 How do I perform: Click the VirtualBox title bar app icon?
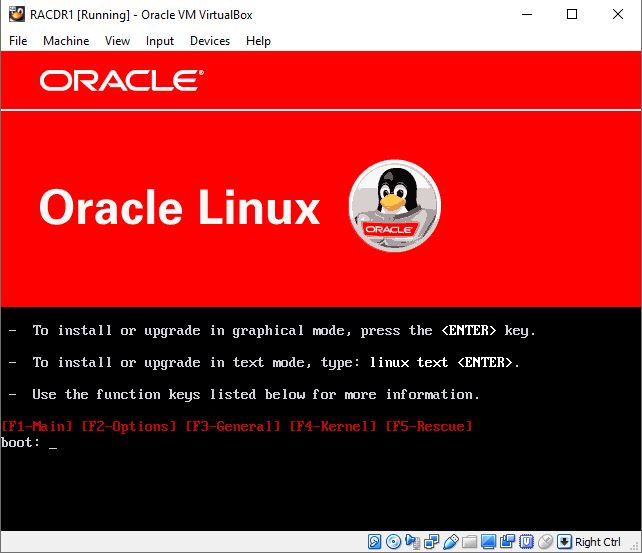[17, 14]
